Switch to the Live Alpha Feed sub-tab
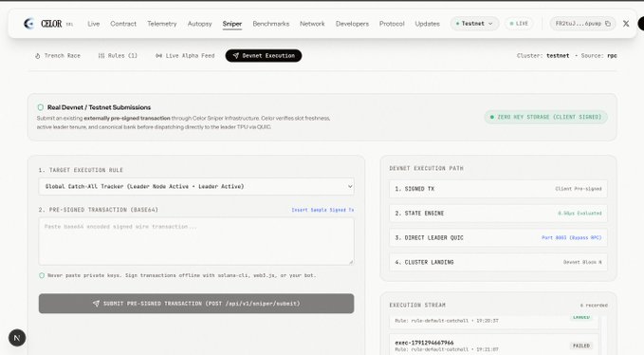The width and height of the screenshot is (644, 355). [185, 56]
